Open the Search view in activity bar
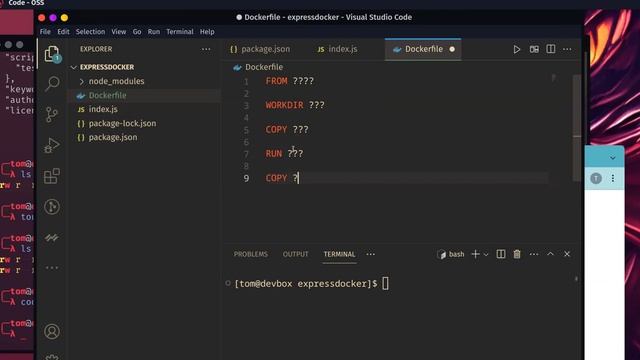 tap(52, 84)
